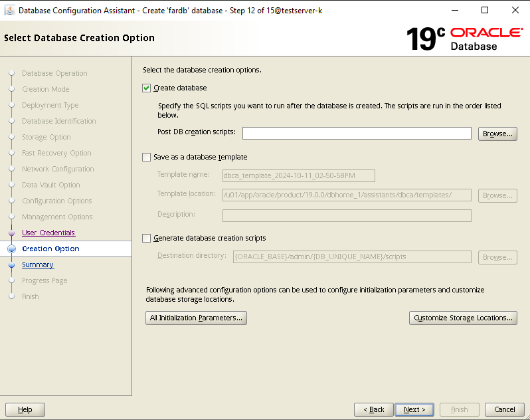Click the Template location field
530x420 pixels.
pos(347,195)
